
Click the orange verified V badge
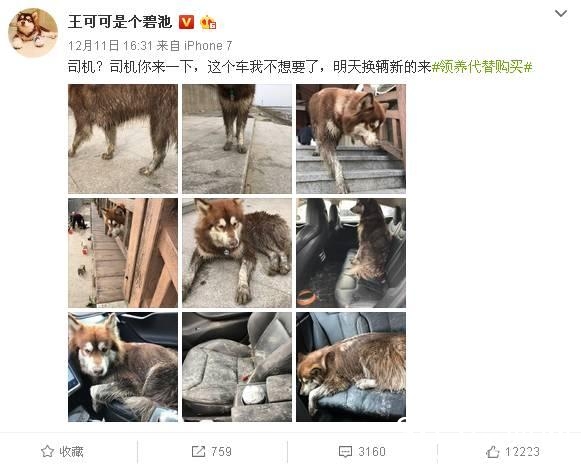coord(186,22)
